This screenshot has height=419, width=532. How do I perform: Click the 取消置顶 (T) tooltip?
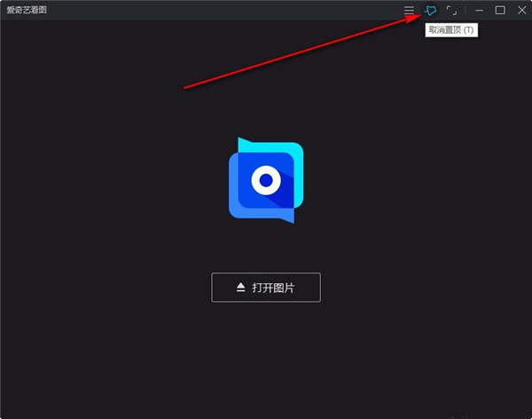click(x=451, y=30)
